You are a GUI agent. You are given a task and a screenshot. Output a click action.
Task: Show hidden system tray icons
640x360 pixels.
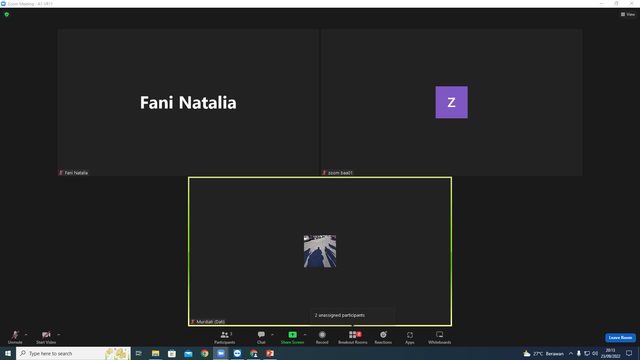point(571,353)
